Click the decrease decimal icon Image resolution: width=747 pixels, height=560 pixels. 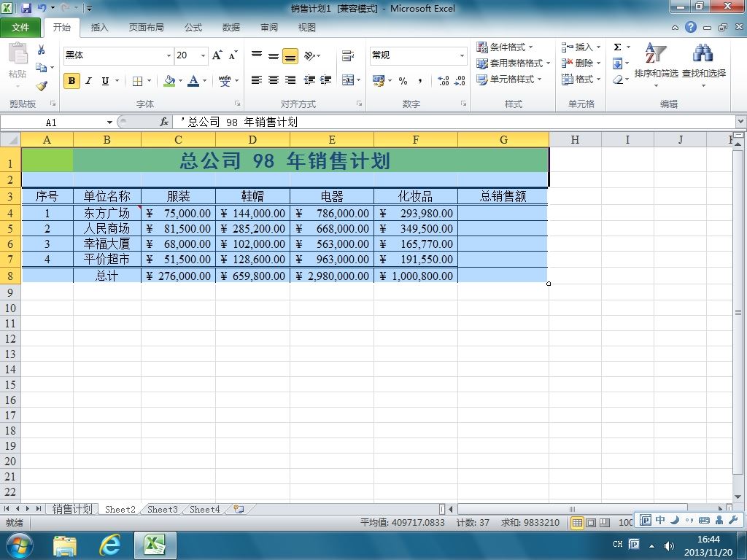coord(460,81)
